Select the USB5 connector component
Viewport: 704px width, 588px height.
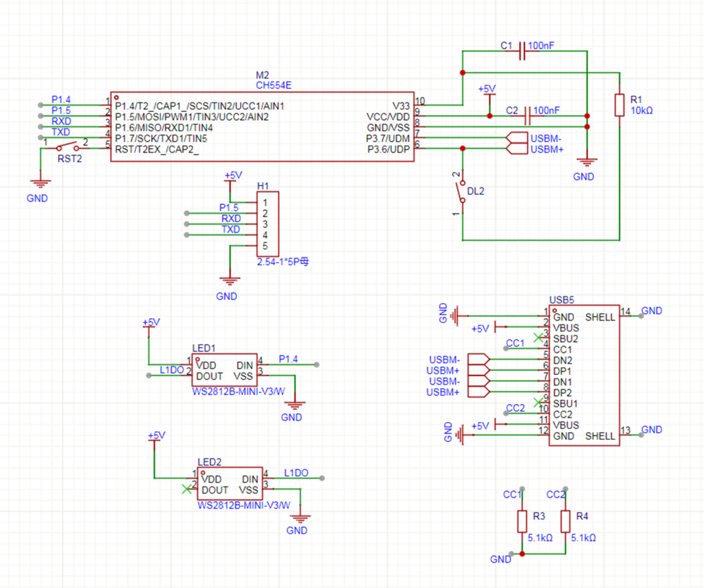(584, 376)
